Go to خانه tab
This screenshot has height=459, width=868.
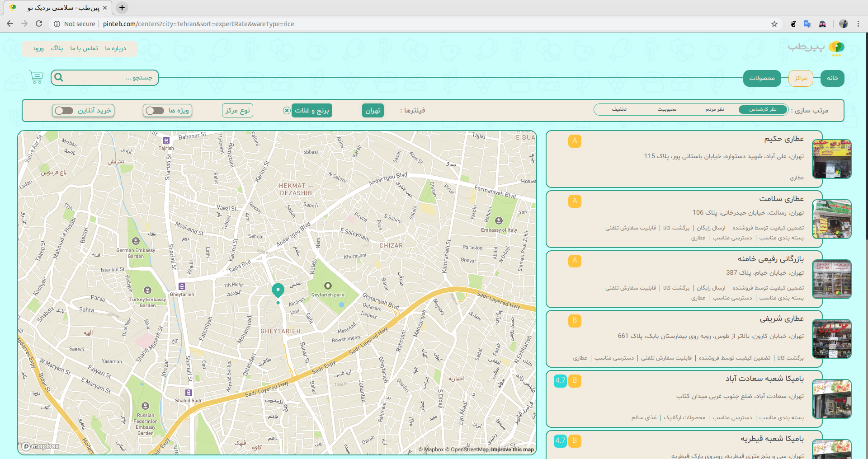coord(832,78)
